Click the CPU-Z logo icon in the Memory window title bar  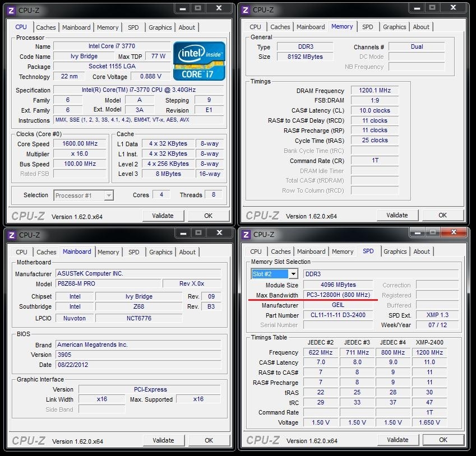tap(245, 10)
